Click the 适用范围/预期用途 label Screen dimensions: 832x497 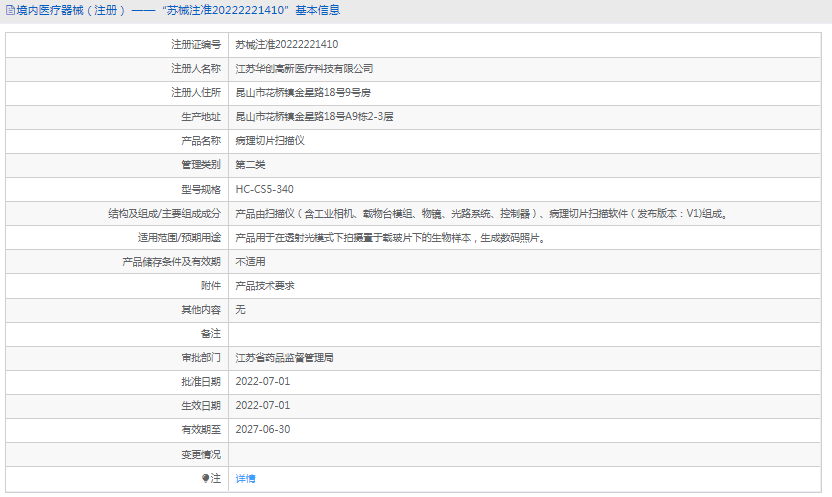(179, 238)
